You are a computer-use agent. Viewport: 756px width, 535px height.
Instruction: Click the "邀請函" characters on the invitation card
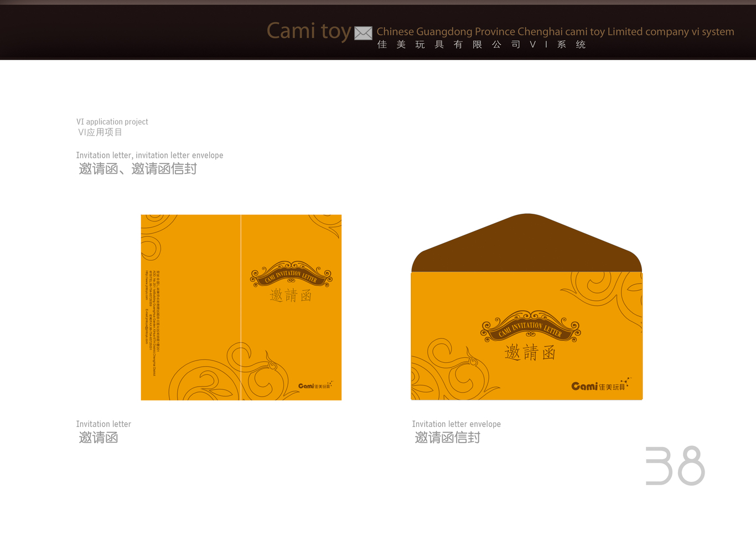click(x=291, y=295)
